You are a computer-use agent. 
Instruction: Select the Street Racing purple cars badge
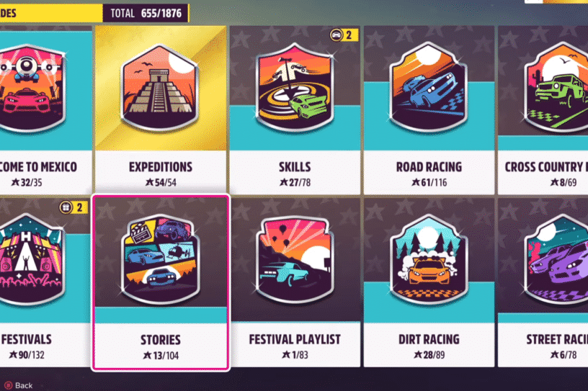(556, 259)
